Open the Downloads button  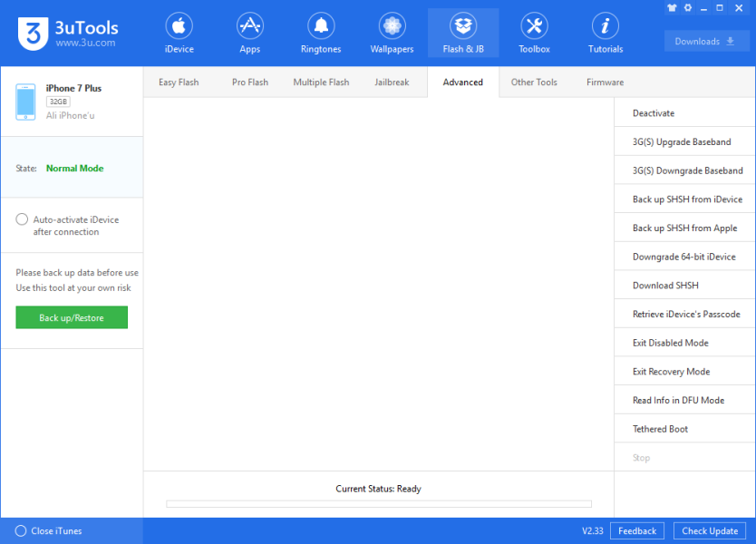[705, 42]
